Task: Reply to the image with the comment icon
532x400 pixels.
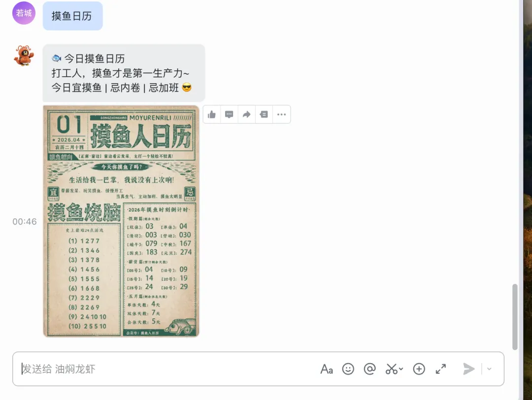Action: pyautogui.click(x=229, y=115)
